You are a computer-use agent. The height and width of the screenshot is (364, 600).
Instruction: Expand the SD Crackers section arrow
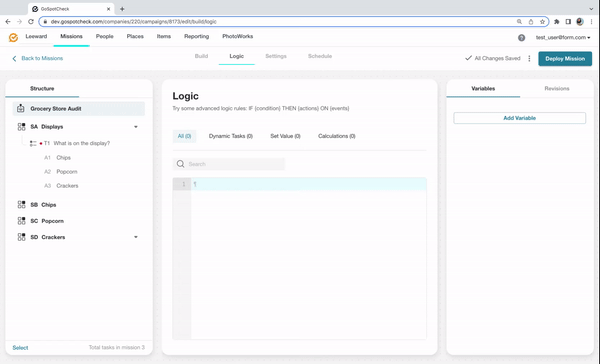pos(136,237)
